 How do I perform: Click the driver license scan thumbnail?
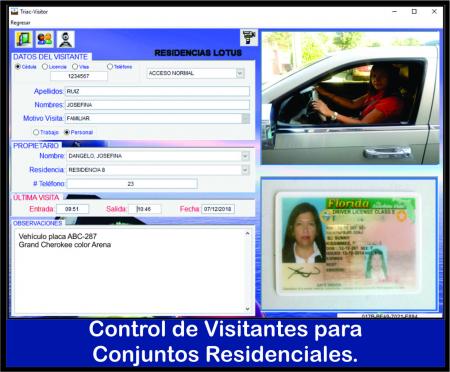click(349, 244)
